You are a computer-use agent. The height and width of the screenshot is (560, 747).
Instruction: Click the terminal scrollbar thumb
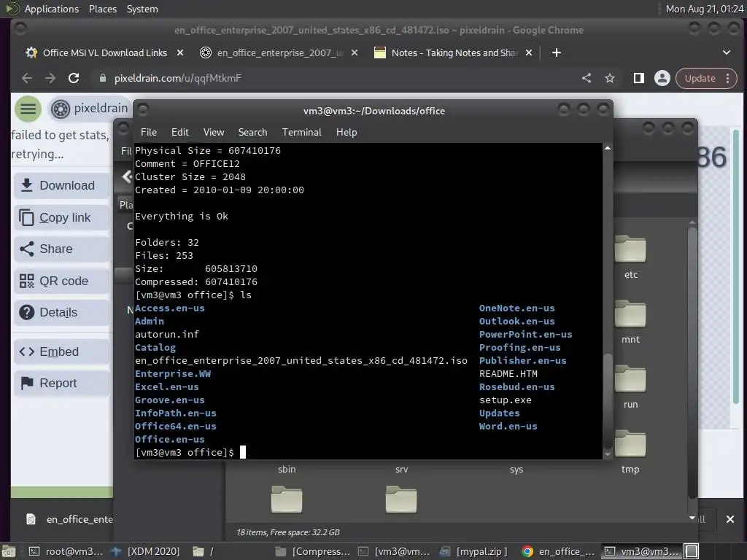tap(608, 402)
